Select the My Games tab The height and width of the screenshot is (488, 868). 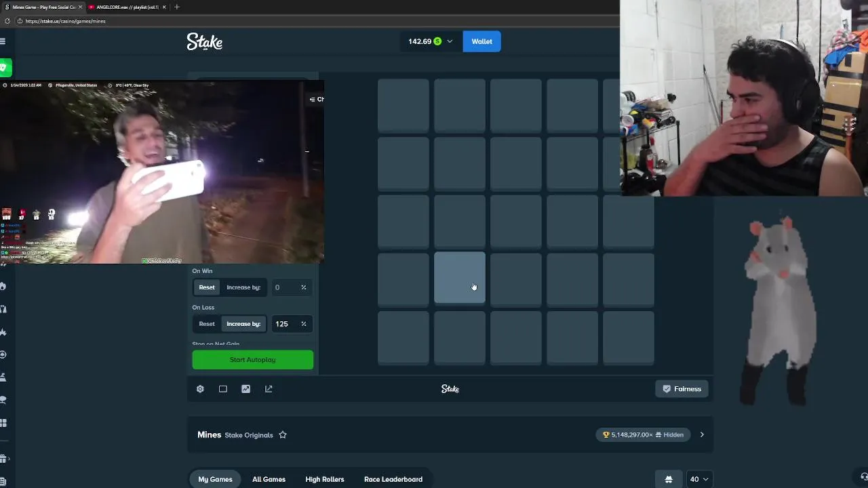215,479
